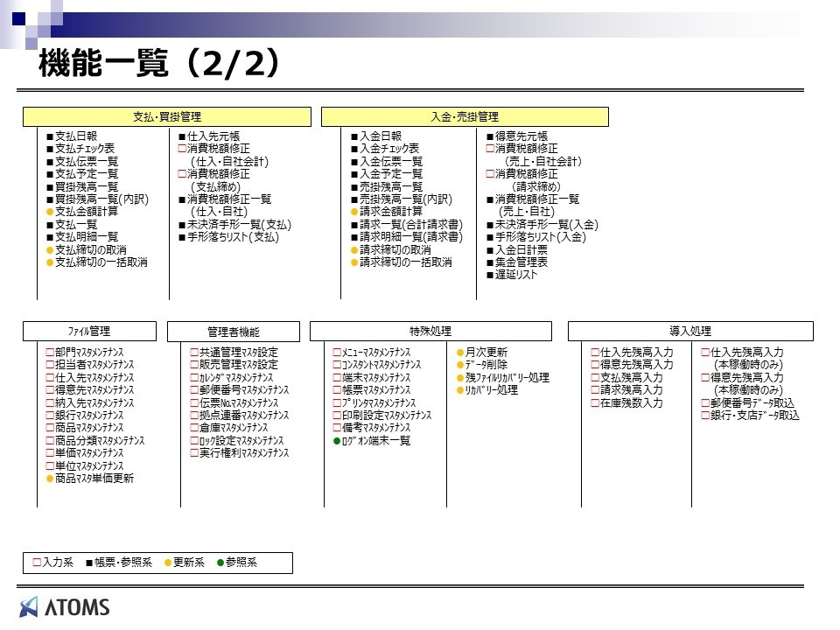
Task: Tick the red box beside 在庫残数入力
Action: [x=594, y=403]
